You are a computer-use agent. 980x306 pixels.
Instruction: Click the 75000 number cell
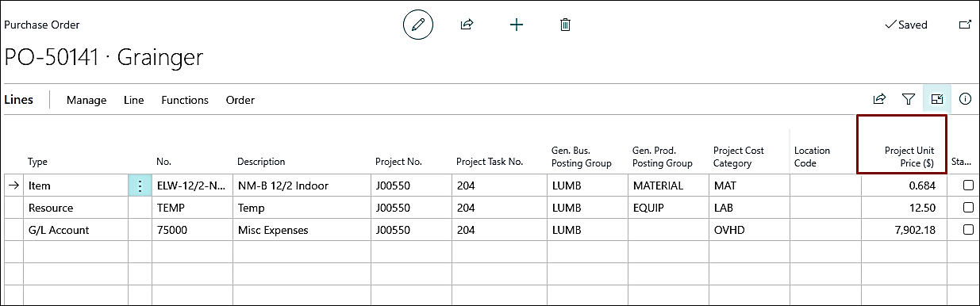point(192,230)
